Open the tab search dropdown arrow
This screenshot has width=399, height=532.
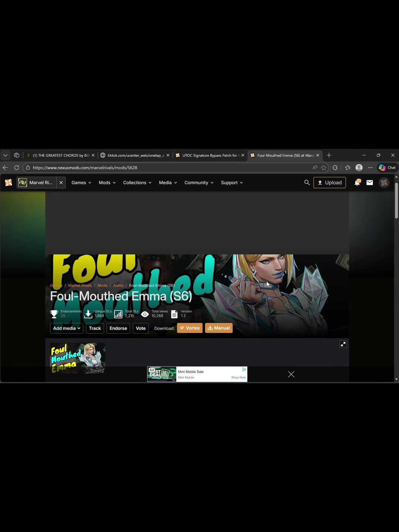point(5,156)
